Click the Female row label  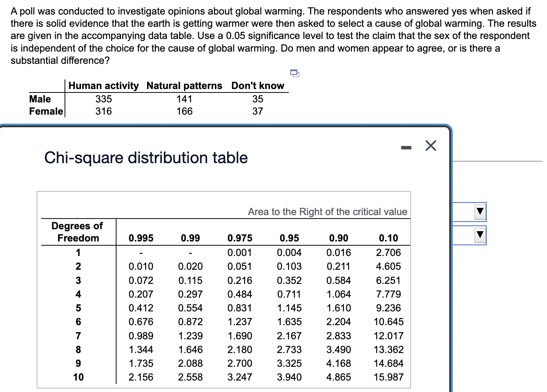[x=46, y=111]
